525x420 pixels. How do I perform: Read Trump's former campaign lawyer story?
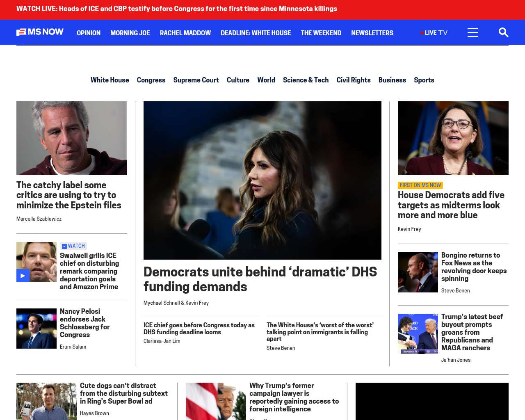(x=294, y=397)
